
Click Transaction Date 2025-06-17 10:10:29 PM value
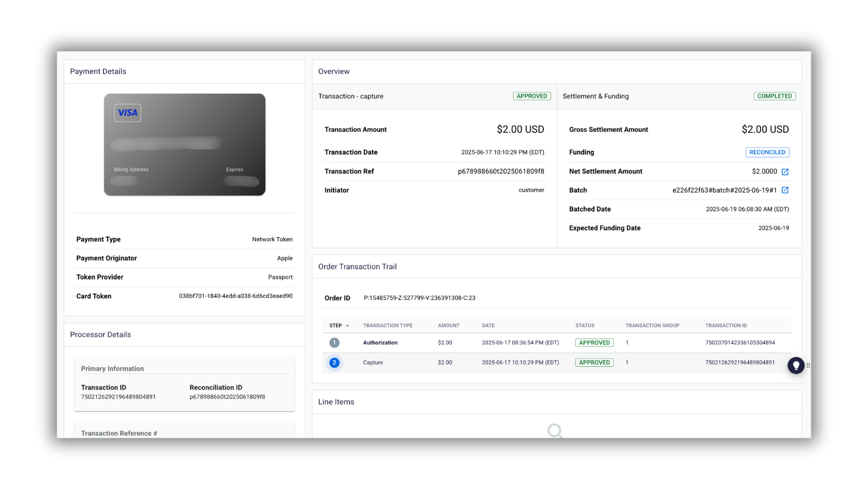502,152
